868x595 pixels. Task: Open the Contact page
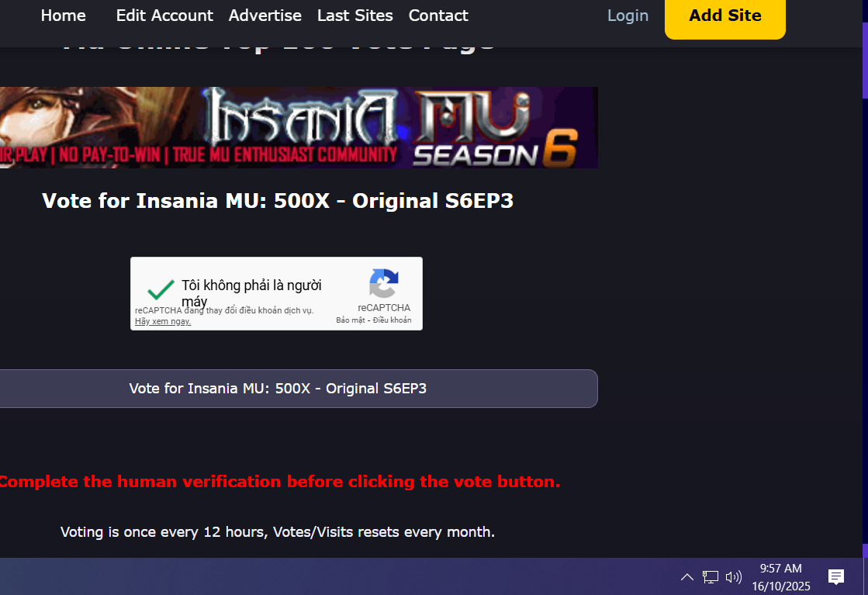[x=438, y=16]
